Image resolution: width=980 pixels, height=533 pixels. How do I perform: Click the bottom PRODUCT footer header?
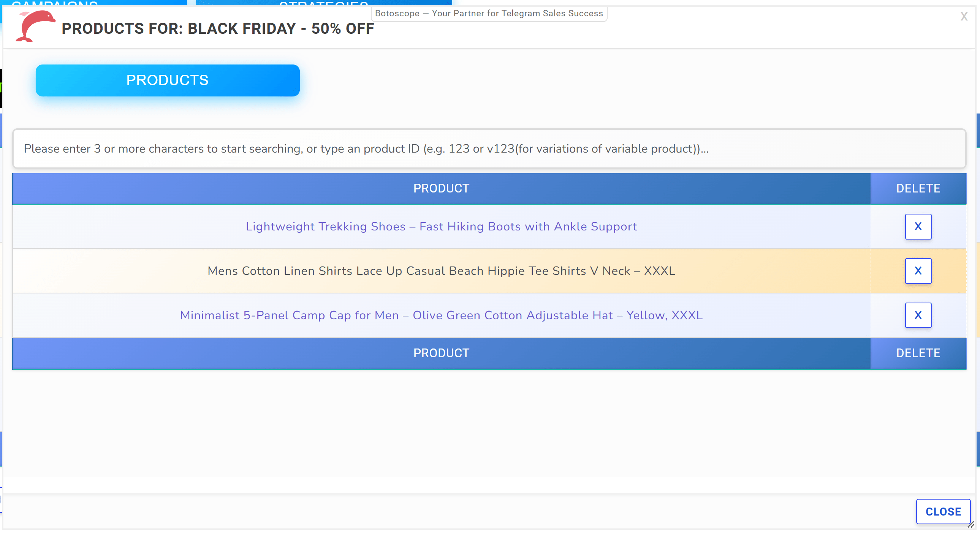(x=441, y=353)
